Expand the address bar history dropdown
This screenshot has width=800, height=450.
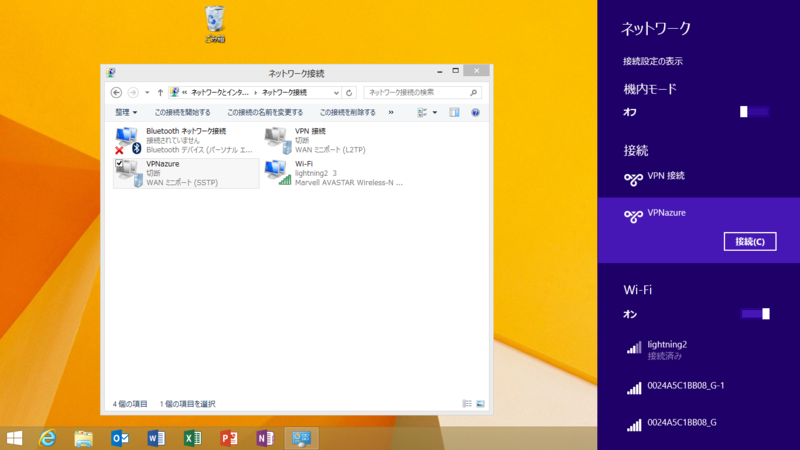click(x=336, y=92)
